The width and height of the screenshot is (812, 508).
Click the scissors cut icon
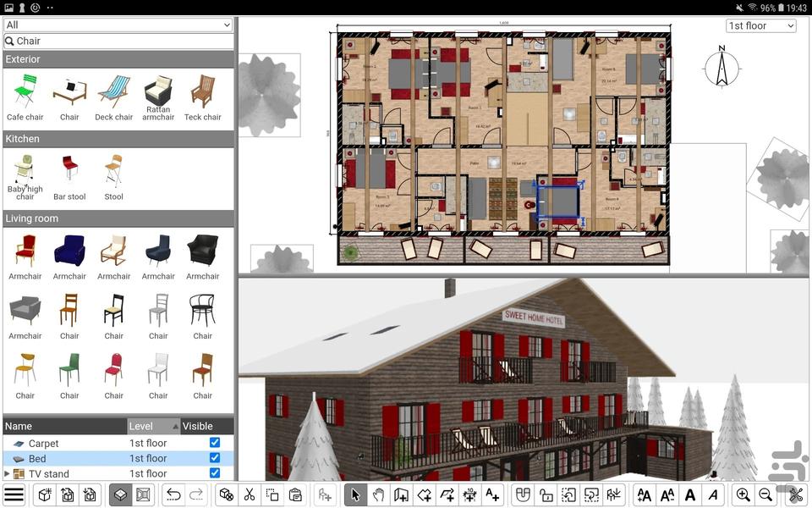[250, 494]
